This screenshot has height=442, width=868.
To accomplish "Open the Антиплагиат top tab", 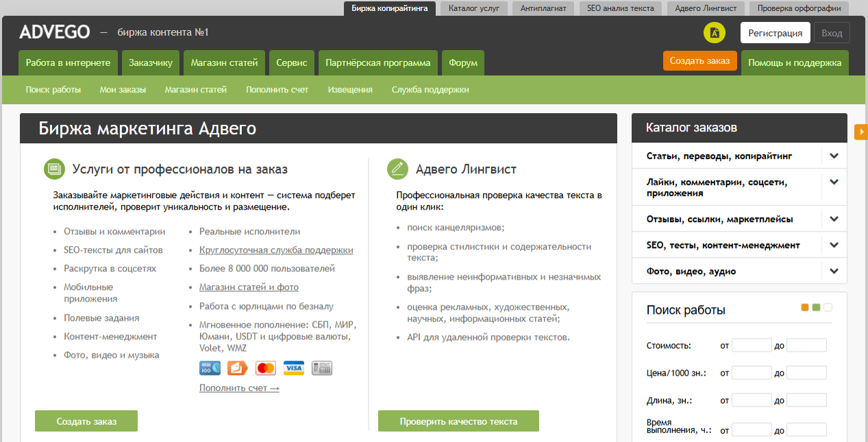I will [x=543, y=8].
